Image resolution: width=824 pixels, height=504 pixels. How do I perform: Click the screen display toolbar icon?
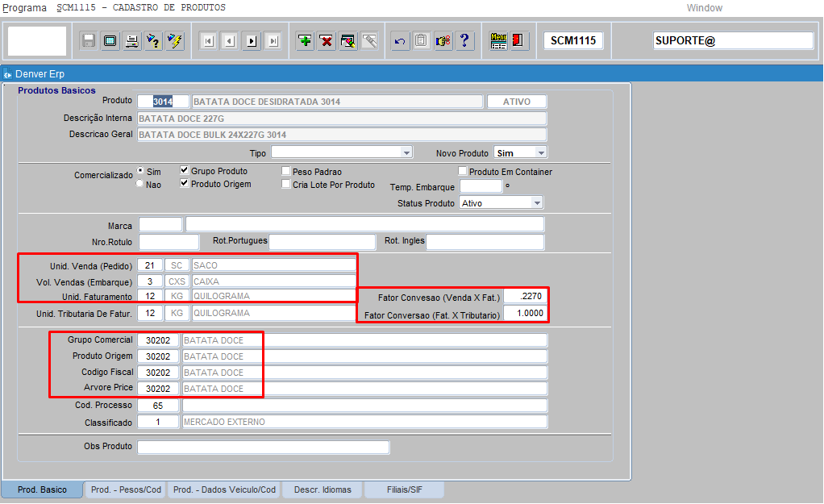pos(110,40)
